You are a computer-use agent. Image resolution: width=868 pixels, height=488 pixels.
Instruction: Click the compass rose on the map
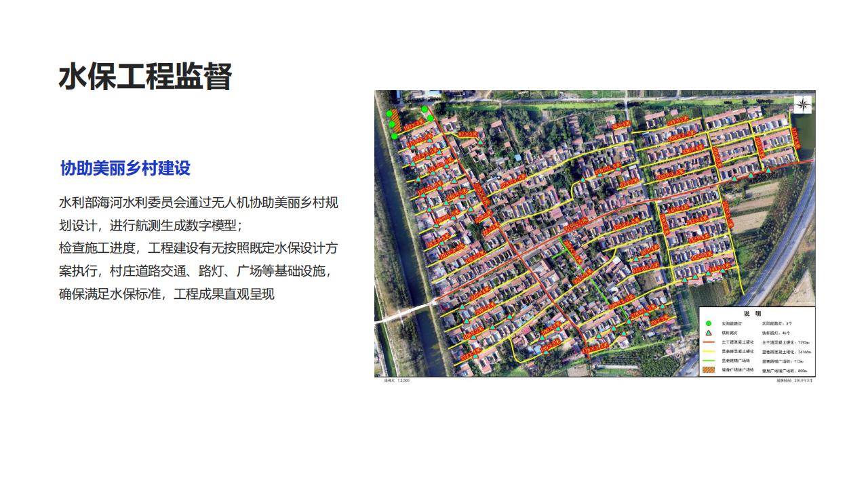[803, 104]
